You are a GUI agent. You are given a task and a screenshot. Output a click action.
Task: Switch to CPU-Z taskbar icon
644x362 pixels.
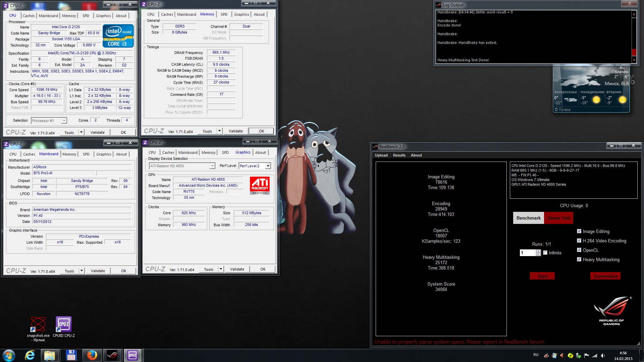click(x=132, y=355)
